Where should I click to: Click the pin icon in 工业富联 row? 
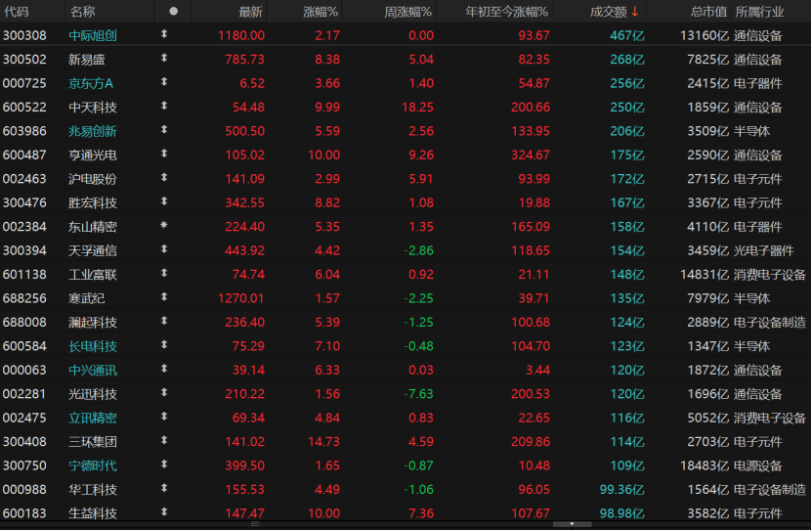pyautogui.click(x=164, y=273)
